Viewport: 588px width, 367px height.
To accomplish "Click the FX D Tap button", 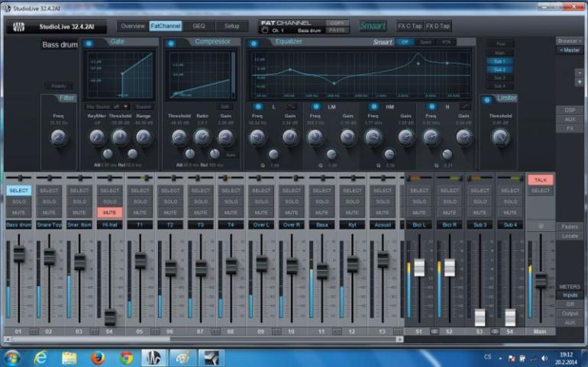I will (438, 26).
